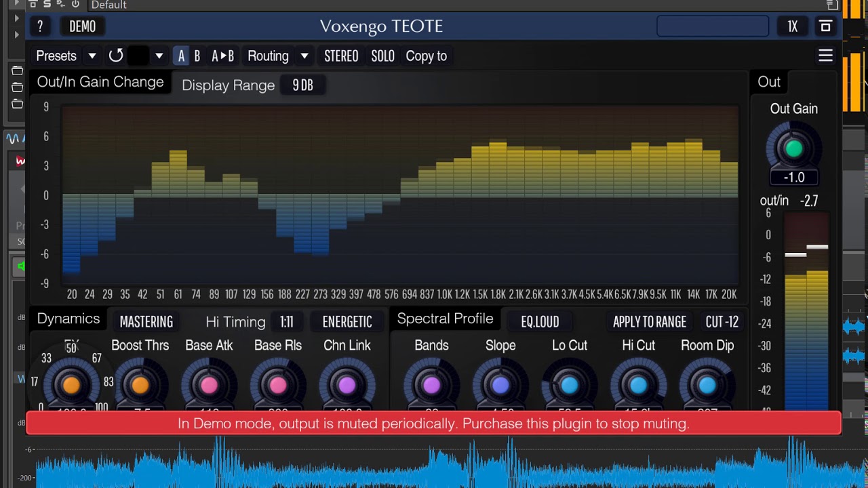This screenshot has height=488, width=868.
Task: Open the MASTERING mode selector
Action: (146, 322)
